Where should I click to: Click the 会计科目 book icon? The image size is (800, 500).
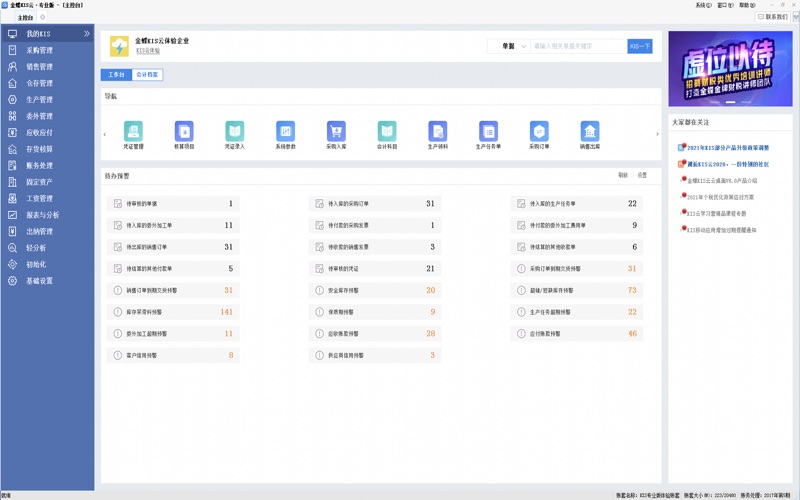(387, 131)
